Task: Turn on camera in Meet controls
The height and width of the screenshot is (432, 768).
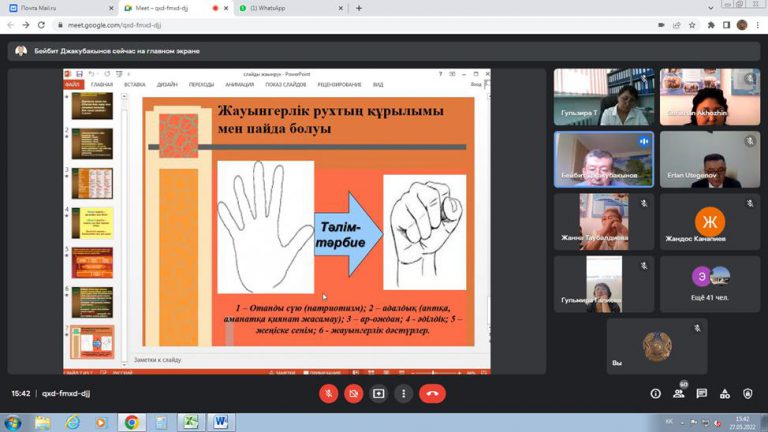Action: coord(353,393)
